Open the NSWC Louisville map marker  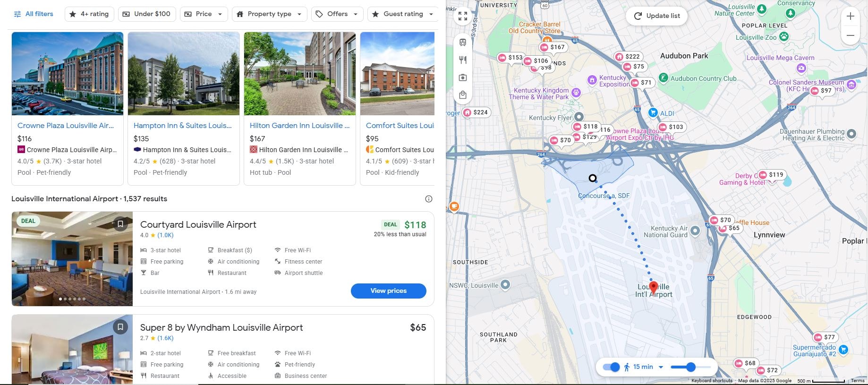pos(505,284)
